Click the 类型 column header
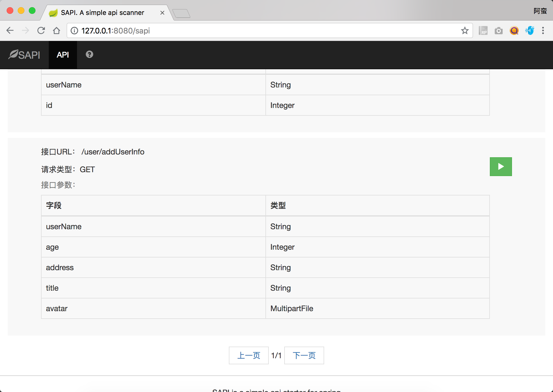The height and width of the screenshot is (392, 553). pyautogui.click(x=377, y=205)
